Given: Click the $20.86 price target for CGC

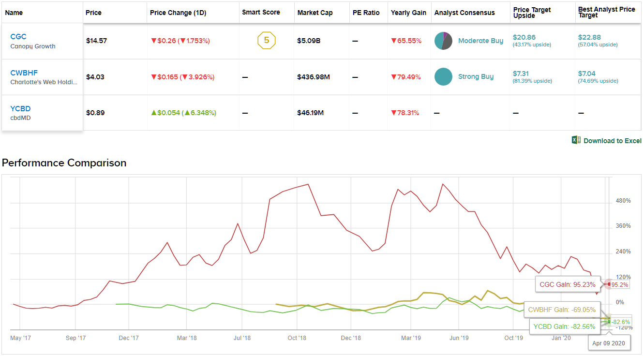Looking at the screenshot, I should point(524,37).
